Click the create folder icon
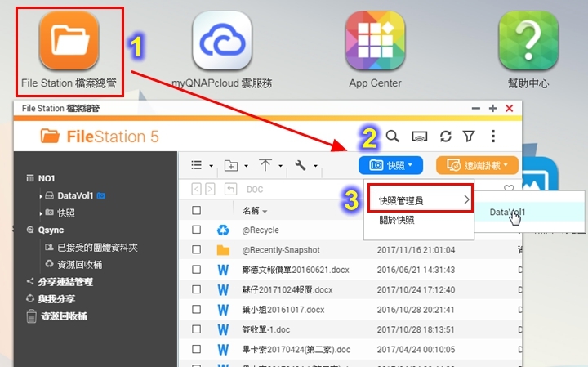This screenshot has width=588, height=367. point(231,165)
